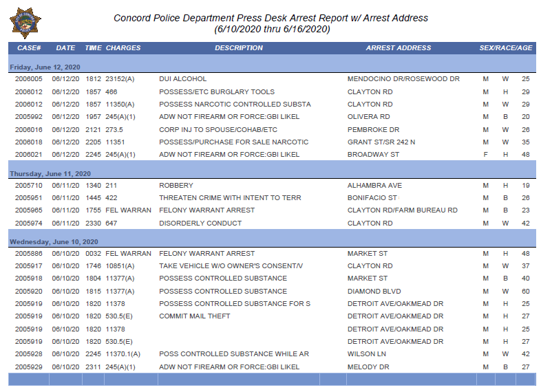Viewport: 541px width, 392px height.
Task: Select the CASE# column header
Action: coord(29,48)
